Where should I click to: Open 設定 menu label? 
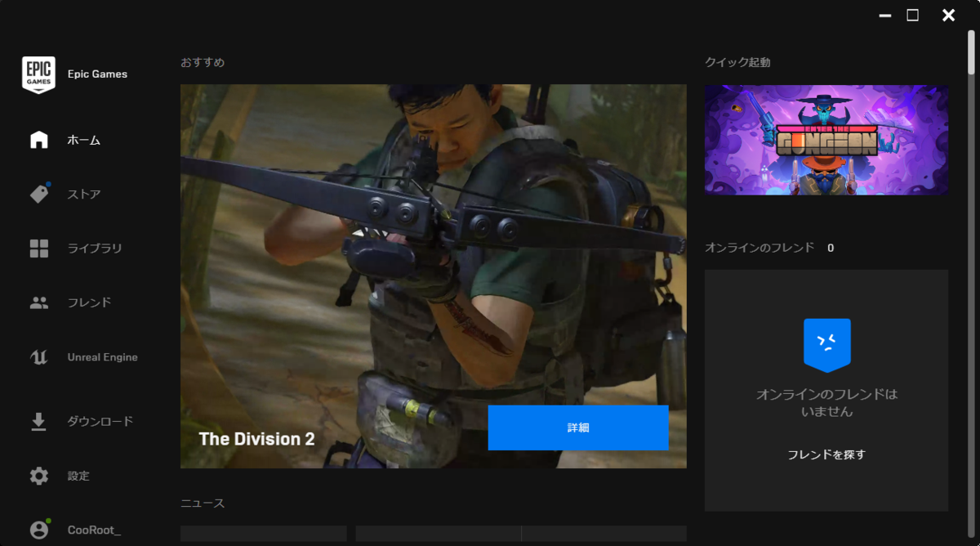[78, 476]
